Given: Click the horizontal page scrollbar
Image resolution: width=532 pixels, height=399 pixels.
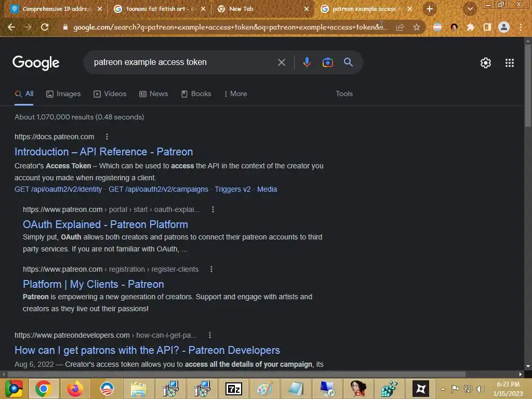Looking at the screenshot, I should [x=236, y=374].
